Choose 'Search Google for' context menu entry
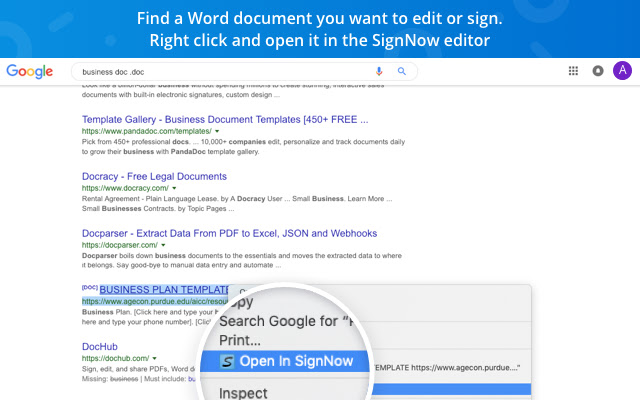This screenshot has width=640, height=400. 286,321
